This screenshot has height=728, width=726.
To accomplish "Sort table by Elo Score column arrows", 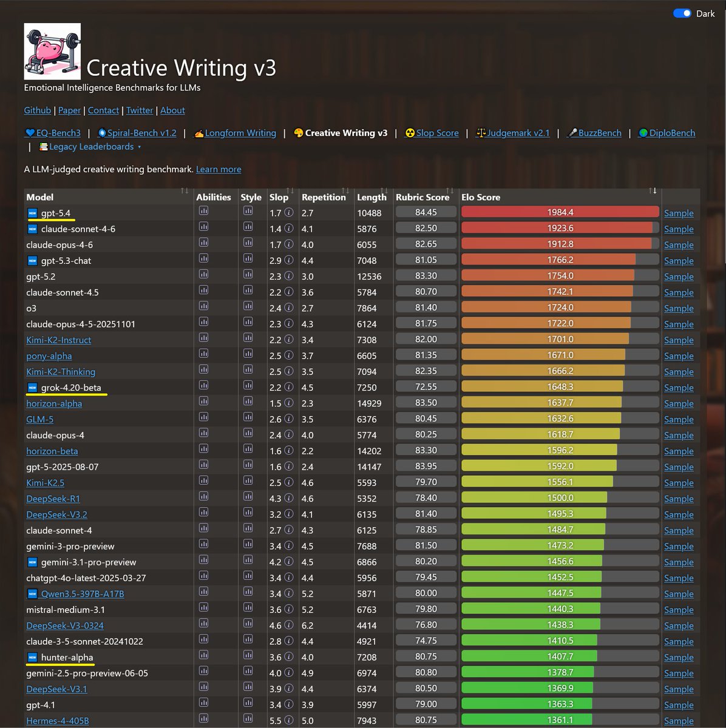I will [x=653, y=191].
